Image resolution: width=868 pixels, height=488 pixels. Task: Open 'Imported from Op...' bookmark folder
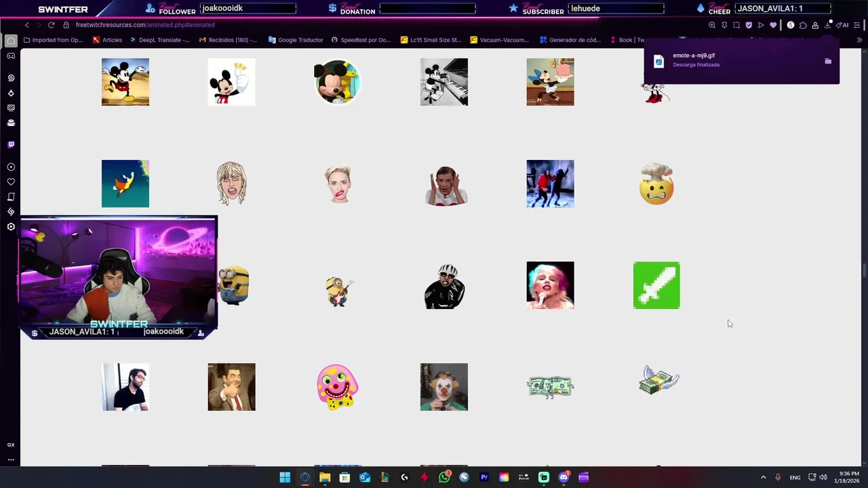pyautogui.click(x=53, y=40)
